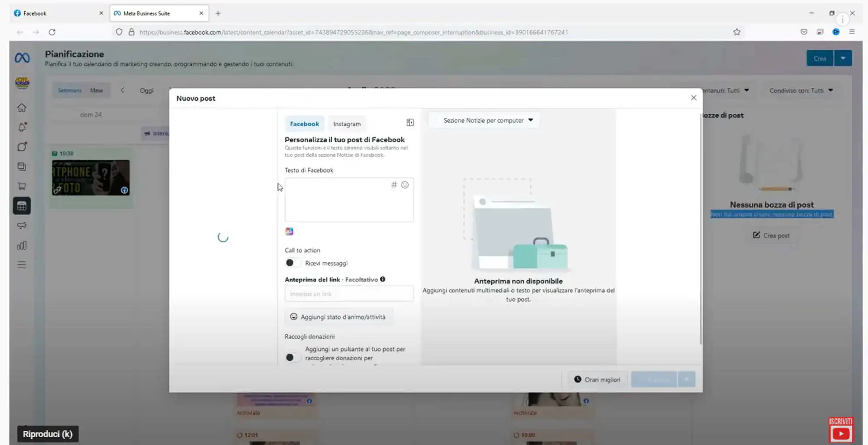Click the YouTube Iscriviti subscribe badge

[841, 429]
